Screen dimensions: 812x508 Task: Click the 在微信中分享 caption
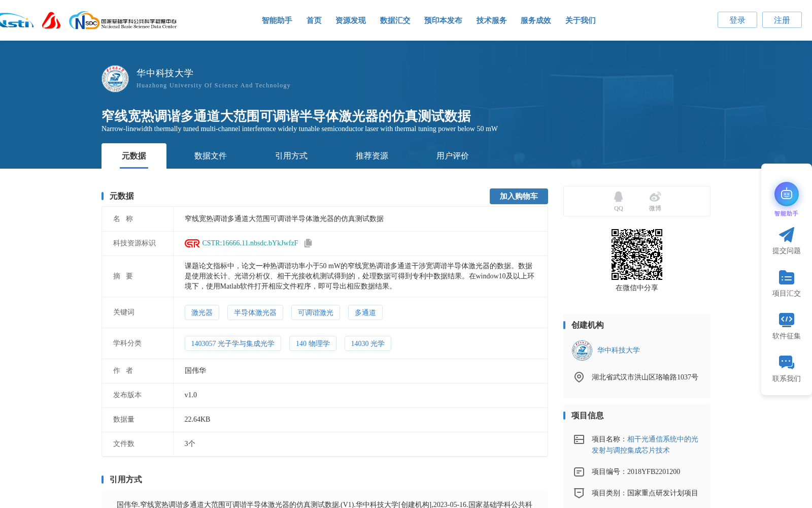point(637,288)
